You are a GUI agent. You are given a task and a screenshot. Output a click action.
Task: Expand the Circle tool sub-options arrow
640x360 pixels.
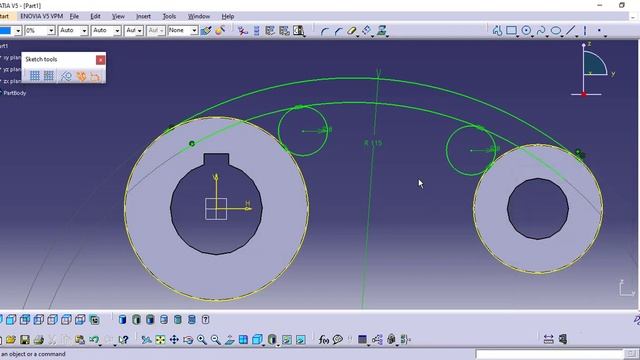coord(532,36)
